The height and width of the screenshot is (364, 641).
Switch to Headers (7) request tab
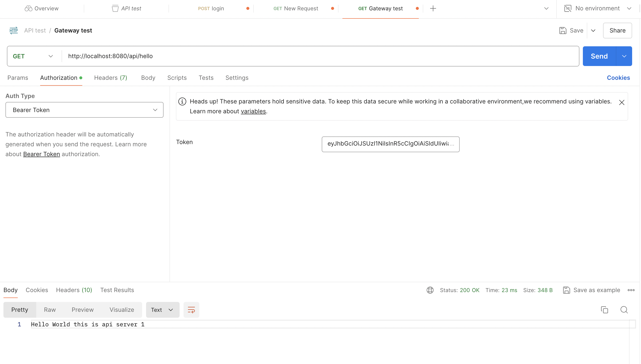[111, 78]
